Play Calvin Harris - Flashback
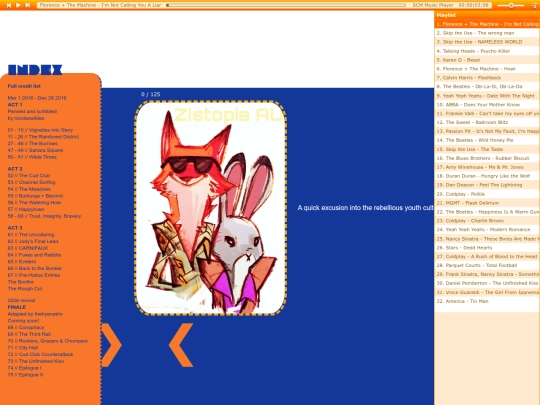Viewport: 540px width, 405px height. coord(487,78)
